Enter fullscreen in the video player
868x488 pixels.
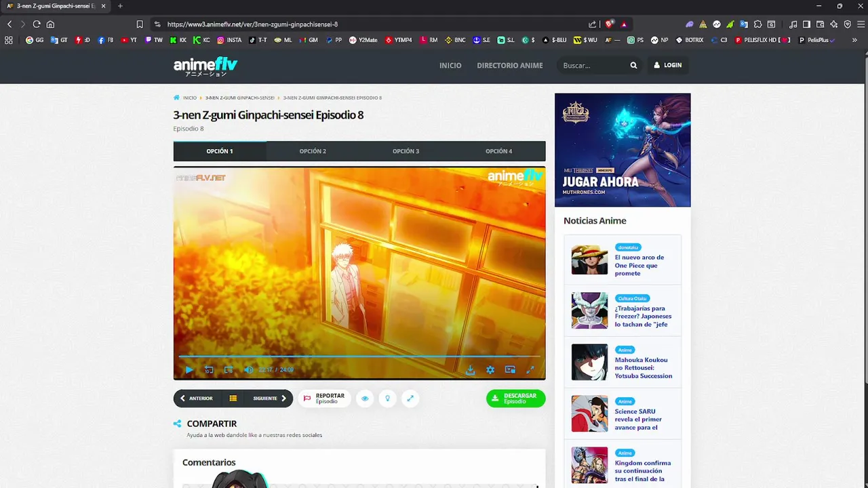tap(530, 370)
